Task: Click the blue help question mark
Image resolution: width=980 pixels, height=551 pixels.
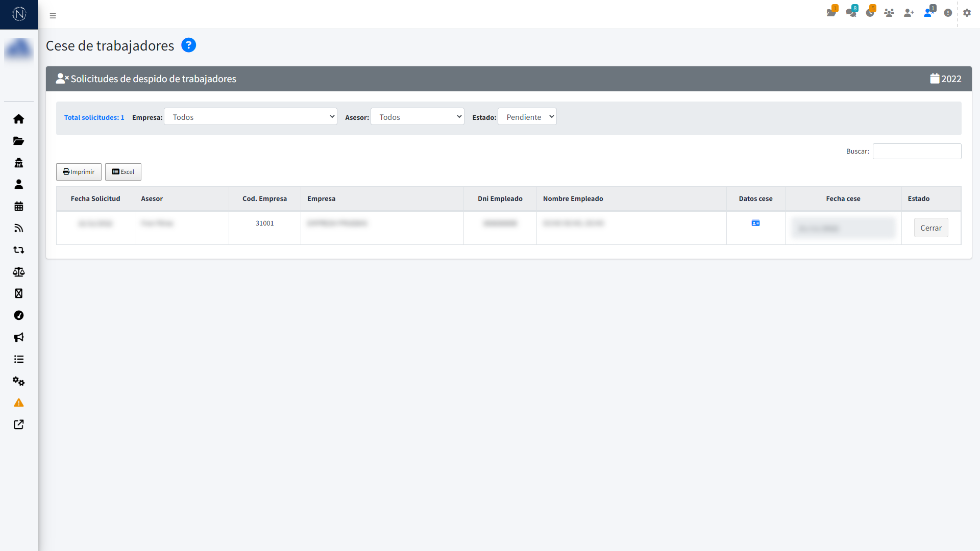Action: click(188, 45)
